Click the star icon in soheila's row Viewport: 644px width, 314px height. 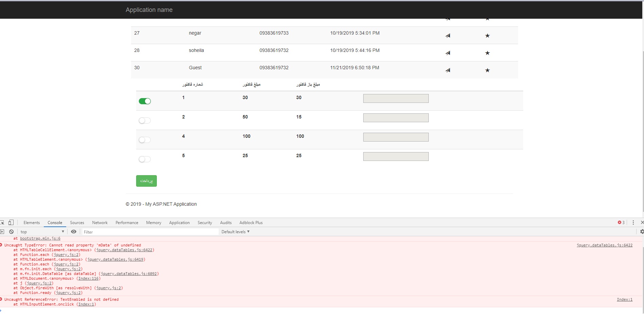(x=487, y=53)
